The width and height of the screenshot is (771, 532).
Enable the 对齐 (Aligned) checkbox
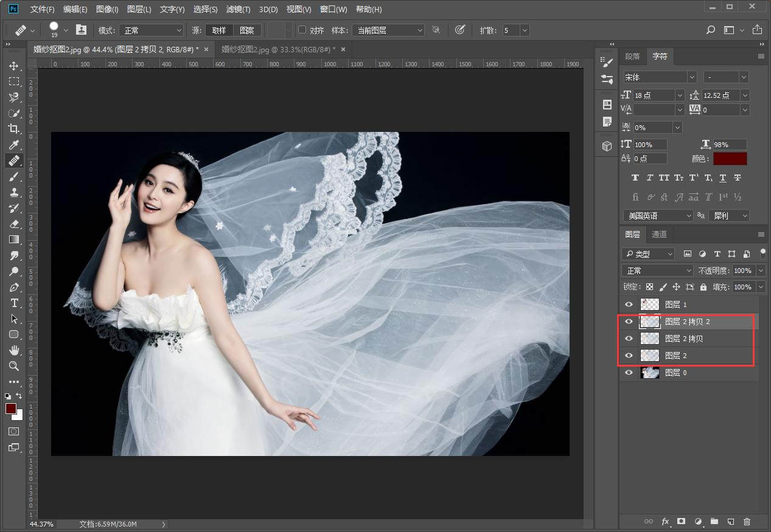point(302,30)
